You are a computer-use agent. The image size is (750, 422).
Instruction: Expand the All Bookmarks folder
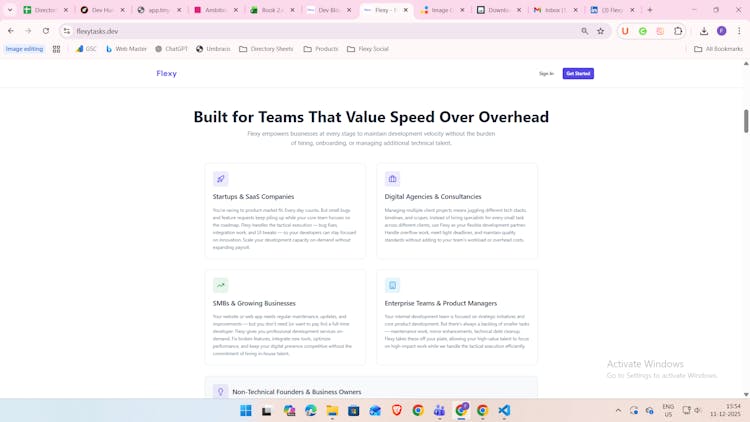[718, 49]
